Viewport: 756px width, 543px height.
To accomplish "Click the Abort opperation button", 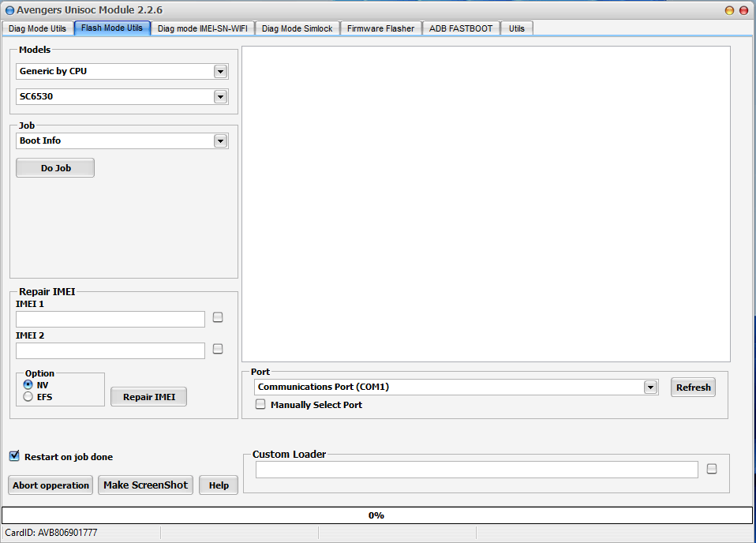I will (51, 485).
